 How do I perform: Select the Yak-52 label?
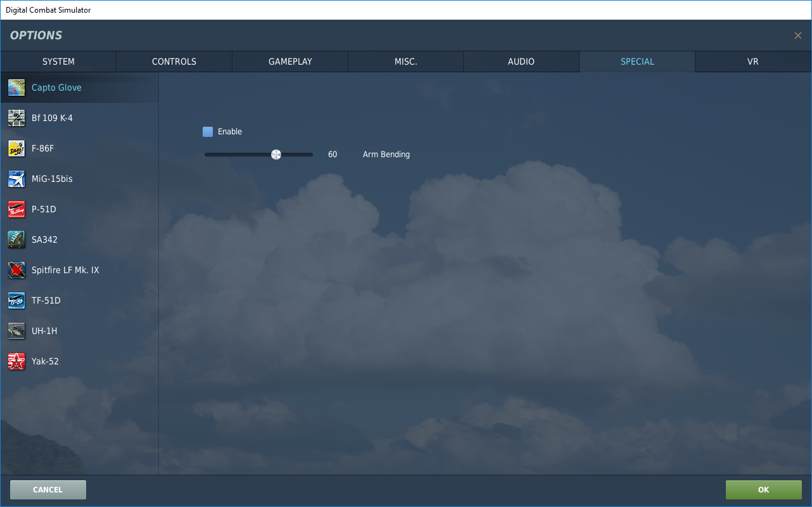coord(45,361)
